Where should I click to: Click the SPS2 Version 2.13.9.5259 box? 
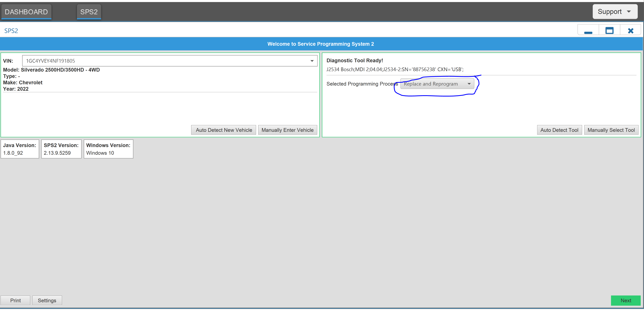coord(61,149)
